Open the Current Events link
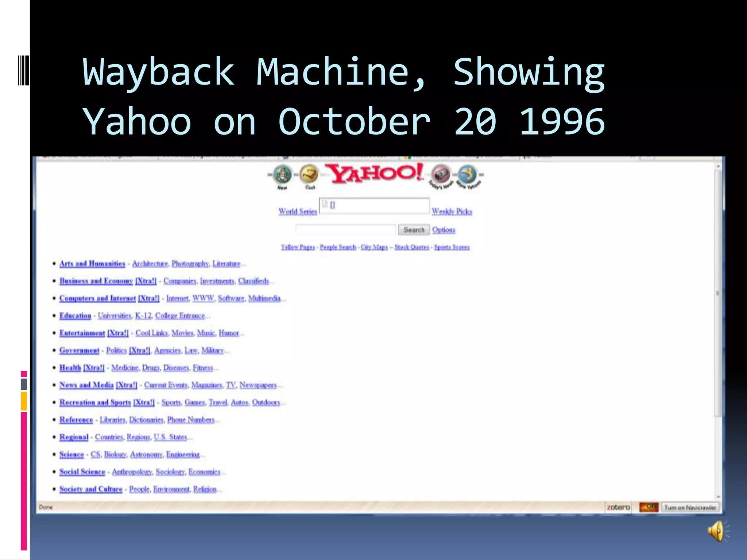The height and width of the screenshot is (560, 747). (166, 385)
